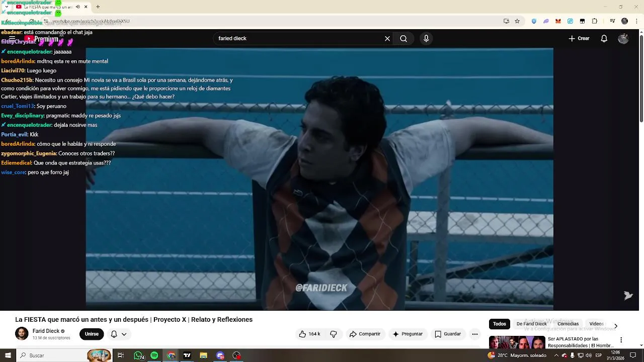Open Ser APLASTADO recommended video thumbnail
The height and width of the screenshot is (362, 644).
click(517, 342)
